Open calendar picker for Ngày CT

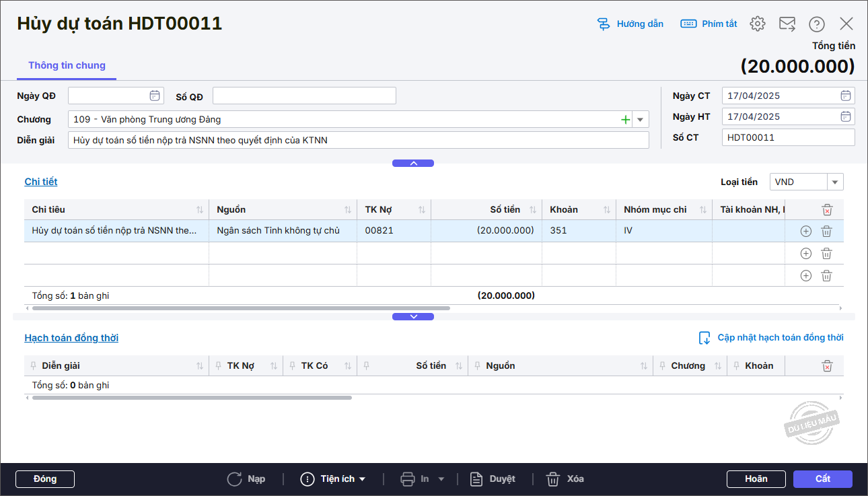[x=846, y=96]
